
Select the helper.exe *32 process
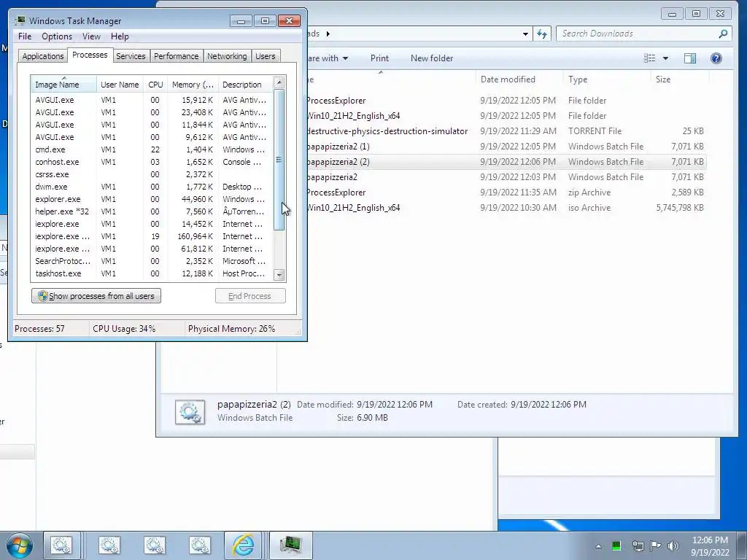coord(152,211)
